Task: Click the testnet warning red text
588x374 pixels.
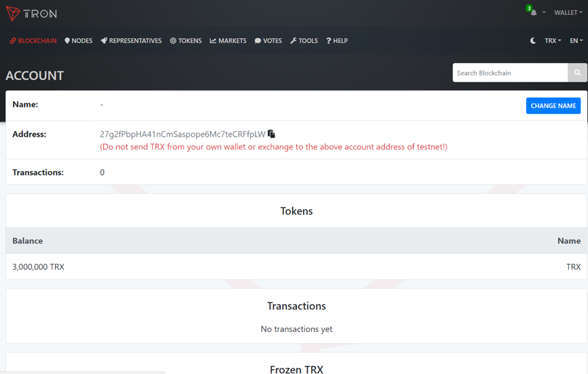Action: click(x=273, y=147)
